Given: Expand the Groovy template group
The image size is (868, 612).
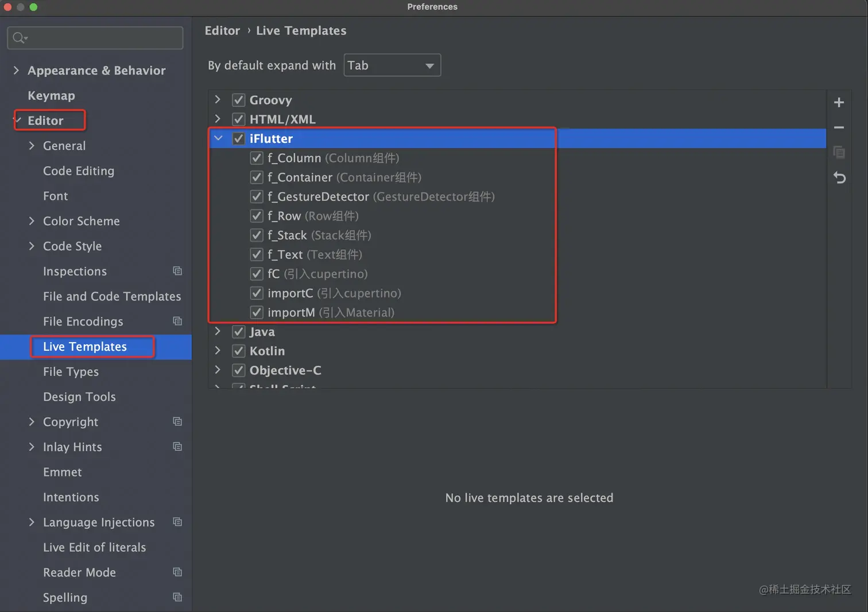Looking at the screenshot, I should click(x=218, y=99).
